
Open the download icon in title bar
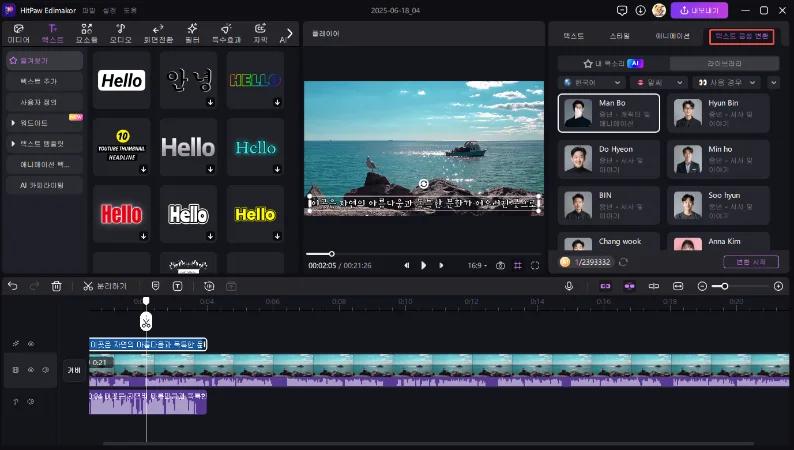(640, 10)
